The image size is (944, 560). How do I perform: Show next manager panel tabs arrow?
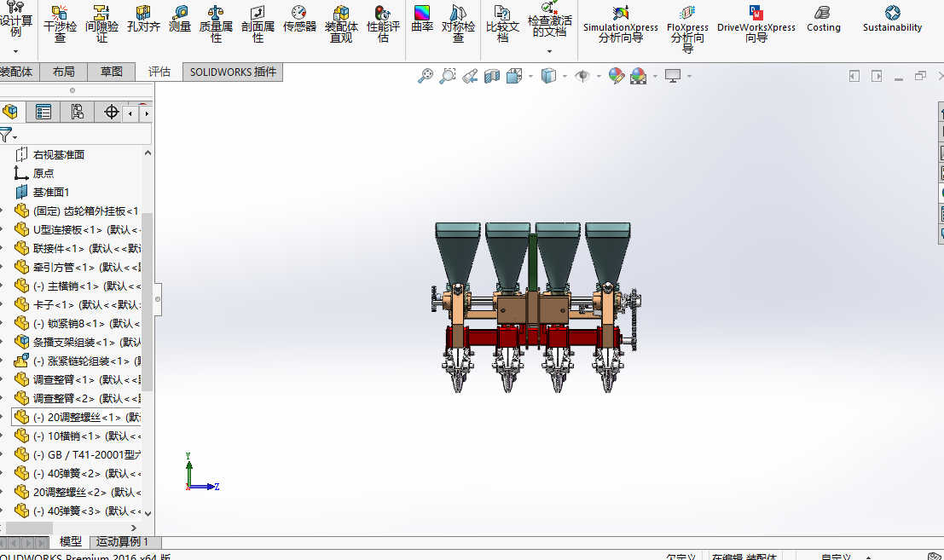pos(147,113)
